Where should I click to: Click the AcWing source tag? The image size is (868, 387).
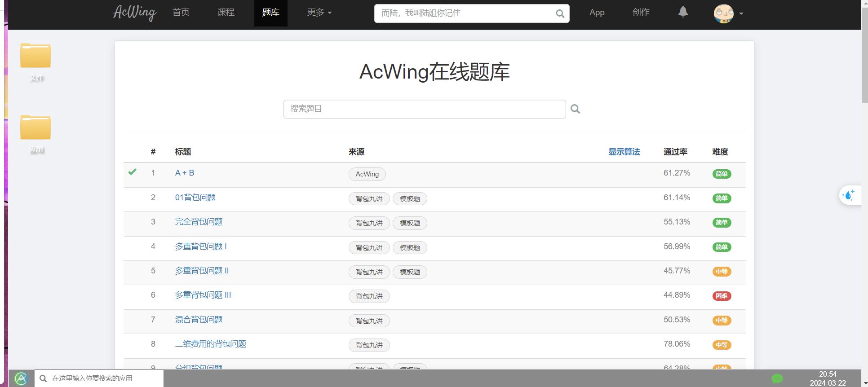point(367,174)
